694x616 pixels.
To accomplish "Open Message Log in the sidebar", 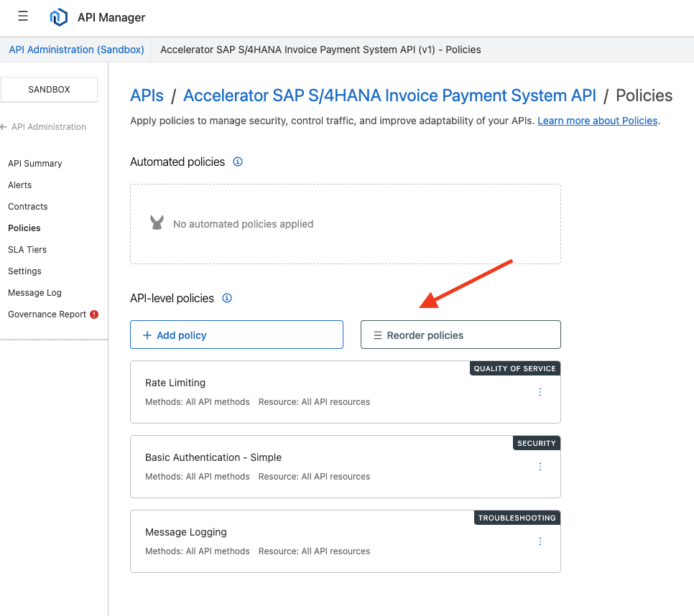I will [x=34, y=293].
